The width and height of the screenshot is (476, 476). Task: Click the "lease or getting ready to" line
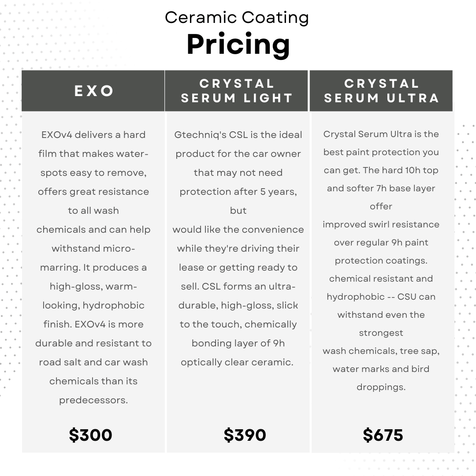(x=238, y=268)
